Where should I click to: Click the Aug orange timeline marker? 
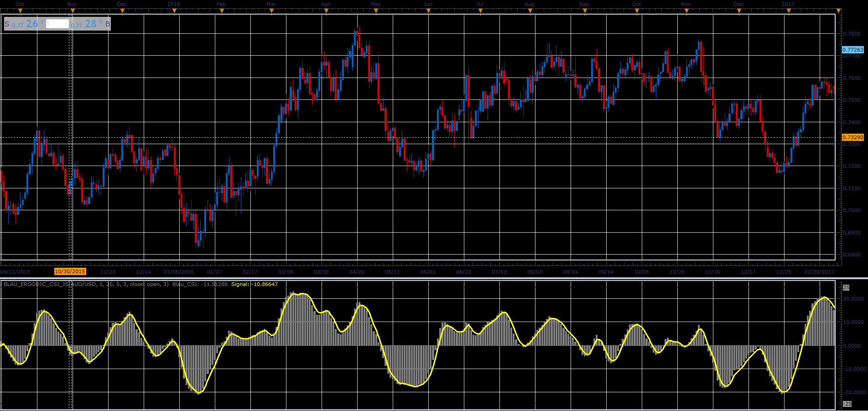(x=530, y=11)
